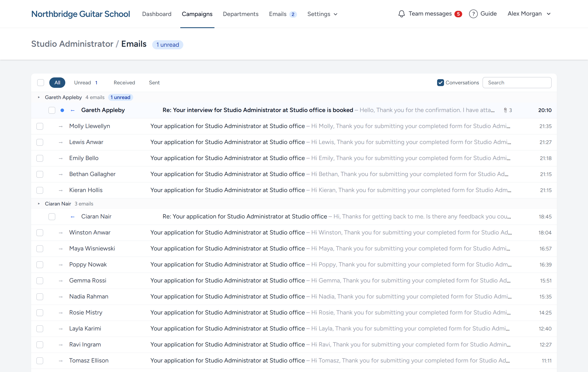Click the sent arrow on Poppy Nowak row
588x372 pixels.
click(61, 265)
